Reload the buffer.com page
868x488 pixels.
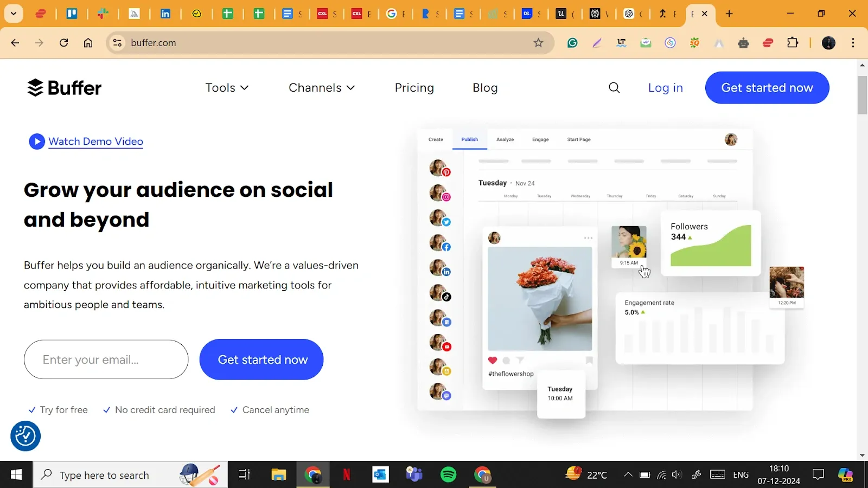63,43
